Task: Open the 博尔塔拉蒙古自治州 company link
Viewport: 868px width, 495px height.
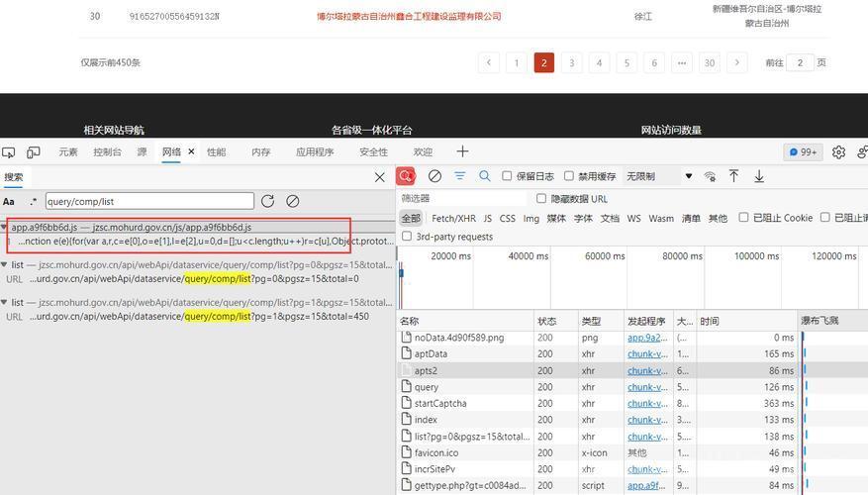Action: click(409, 16)
